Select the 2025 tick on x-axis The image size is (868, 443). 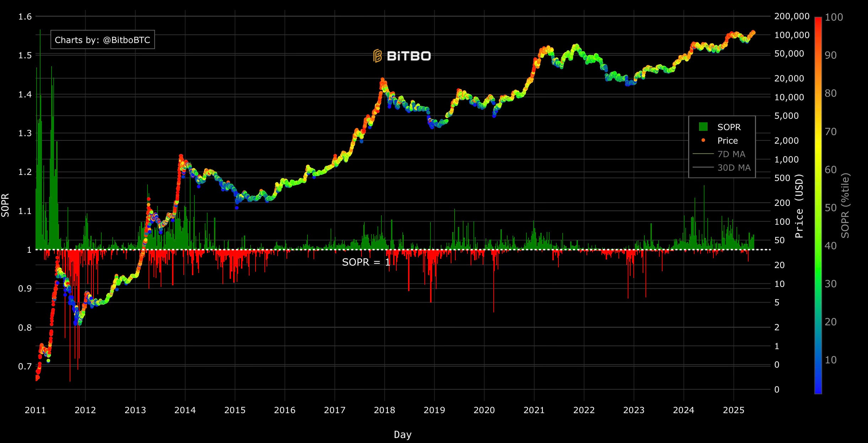(x=733, y=410)
